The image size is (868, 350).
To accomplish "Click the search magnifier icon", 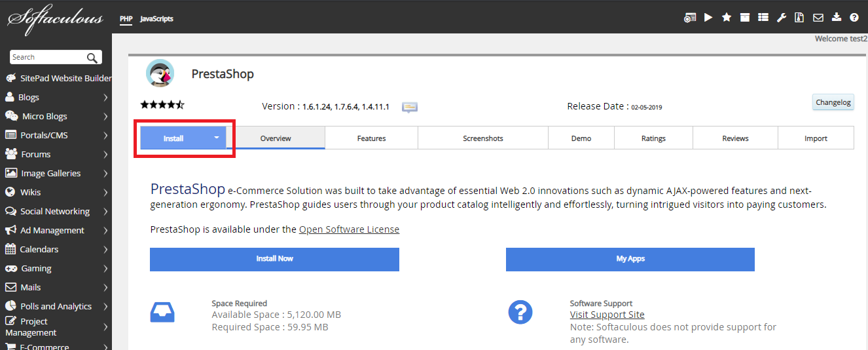I will click(x=92, y=58).
